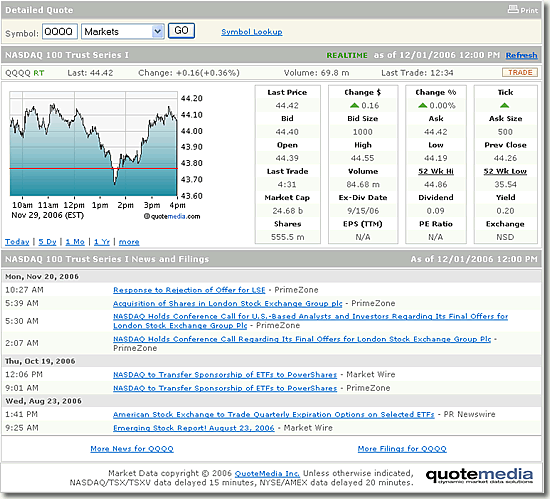Open More News for QQQQ

[x=132, y=449]
